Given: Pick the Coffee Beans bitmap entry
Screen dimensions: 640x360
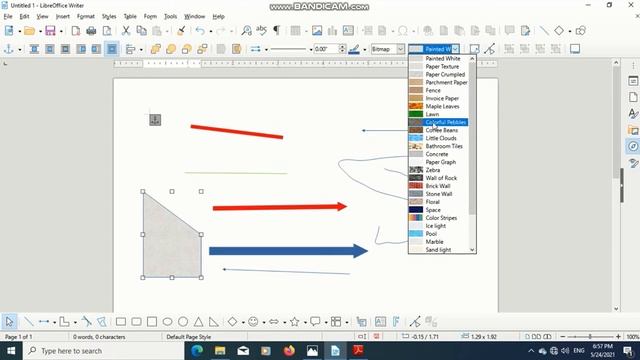Looking at the screenshot, I should tap(438, 130).
